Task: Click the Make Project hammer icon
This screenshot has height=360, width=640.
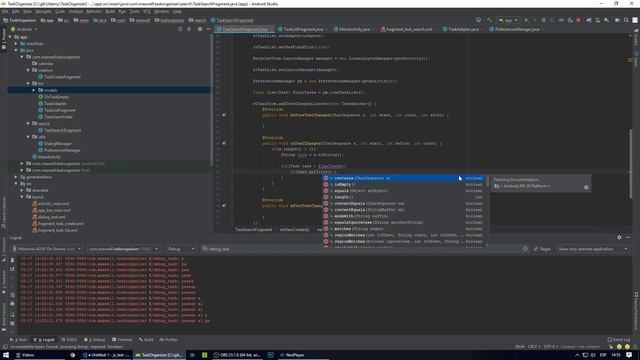Action: (489, 20)
